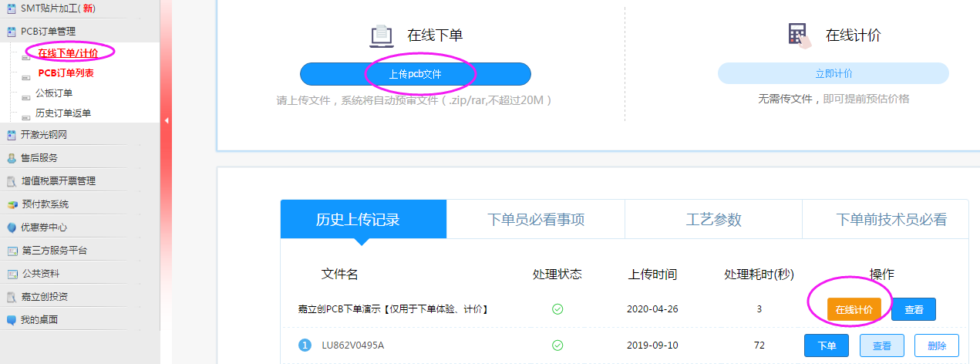This screenshot has height=364, width=980.
Task: Switch to the 工艺参数 tab
Action: coord(713,219)
